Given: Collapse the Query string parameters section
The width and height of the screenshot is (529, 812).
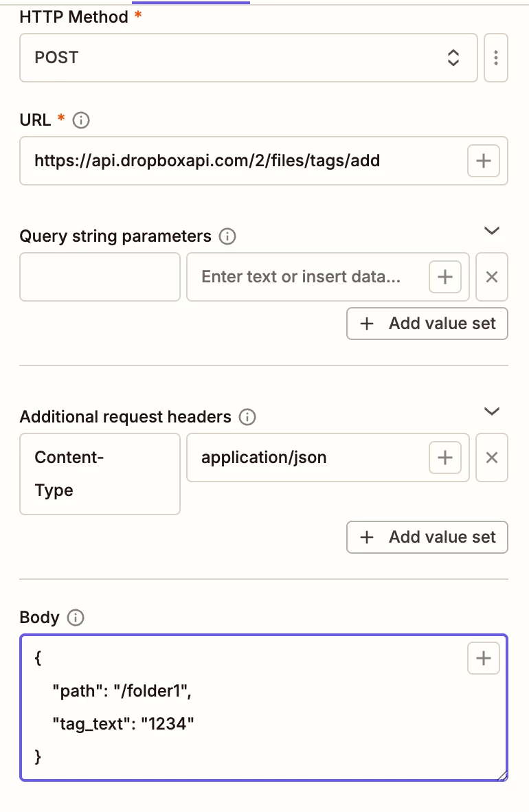Looking at the screenshot, I should tap(491, 231).
